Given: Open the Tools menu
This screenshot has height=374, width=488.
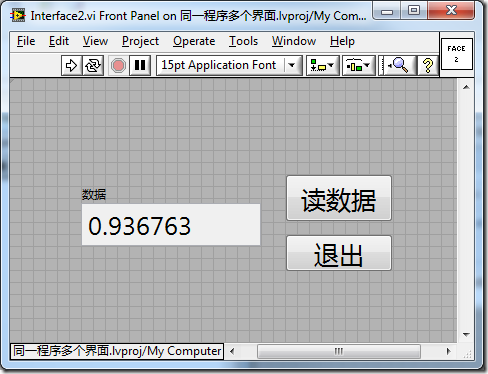Looking at the screenshot, I should point(243,41).
